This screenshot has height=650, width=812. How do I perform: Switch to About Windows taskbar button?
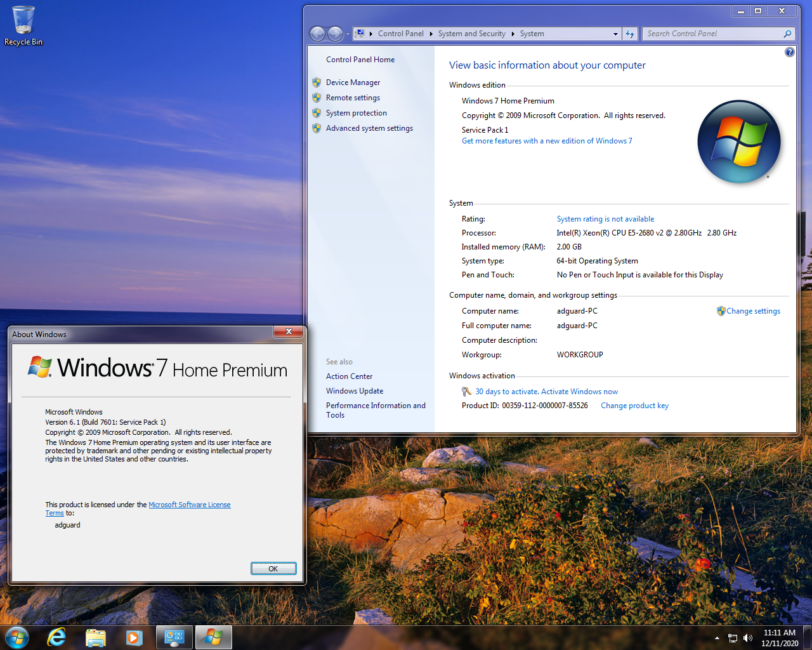pos(214,637)
